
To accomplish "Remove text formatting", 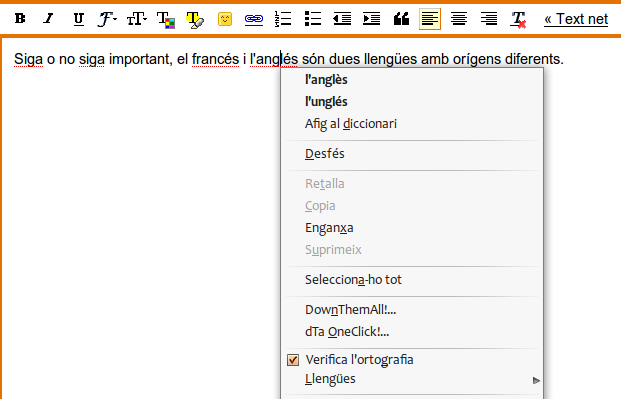I will (x=518, y=19).
